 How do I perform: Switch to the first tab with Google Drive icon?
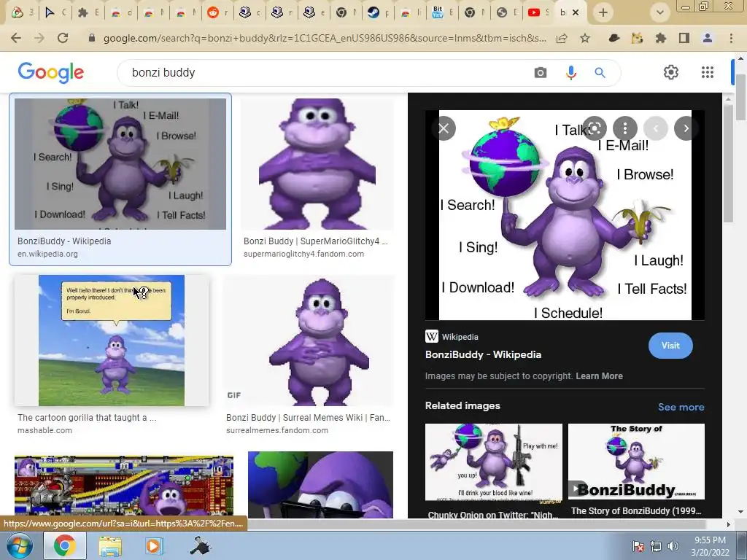(x=22, y=12)
